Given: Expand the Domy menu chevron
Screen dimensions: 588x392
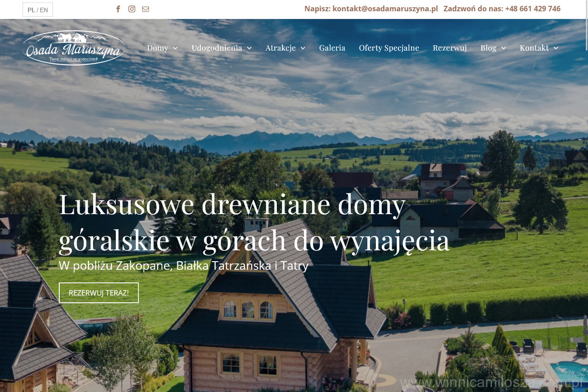Looking at the screenshot, I should click(175, 48).
